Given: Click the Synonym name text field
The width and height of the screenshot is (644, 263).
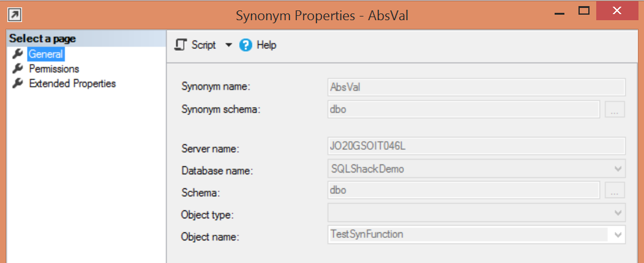Looking at the screenshot, I should (476, 87).
